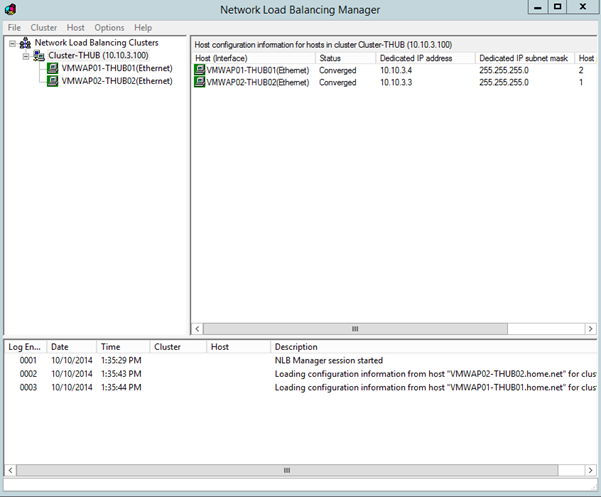Sort by Status column header
The width and height of the screenshot is (601, 497).
(x=345, y=58)
